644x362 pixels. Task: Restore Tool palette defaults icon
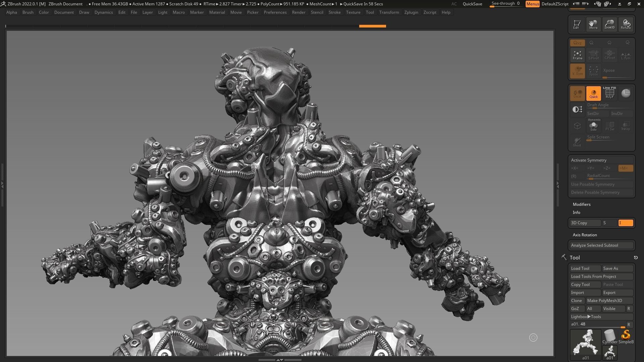click(x=635, y=258)
